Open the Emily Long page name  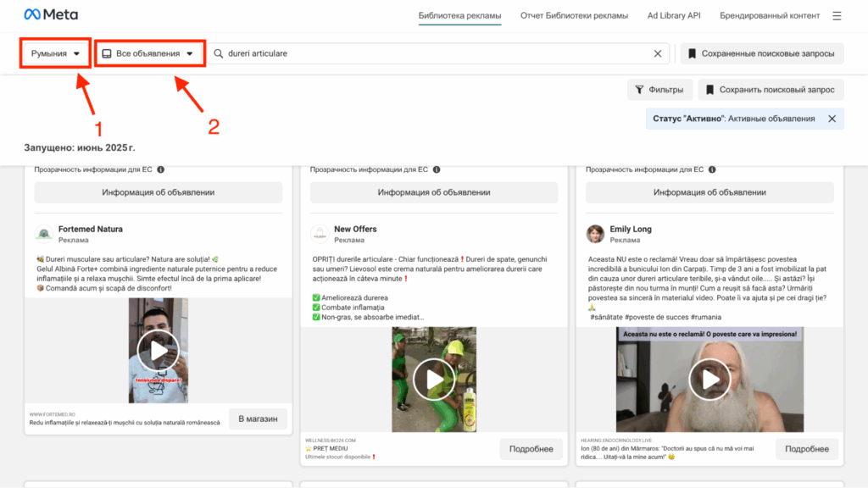(631, 229)
